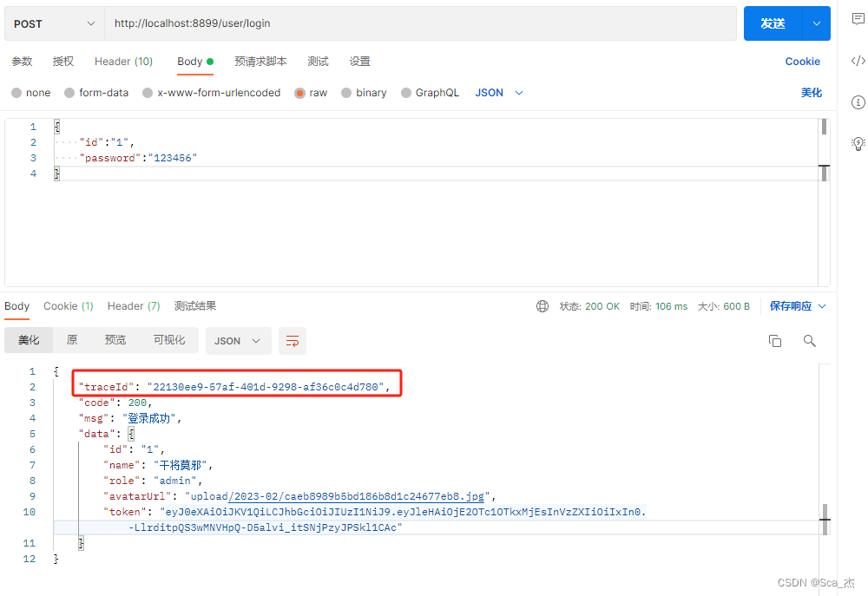The height and width of the screenshot is (596, 868).
Task: Select the form-data body type
Action: (96, 93)
